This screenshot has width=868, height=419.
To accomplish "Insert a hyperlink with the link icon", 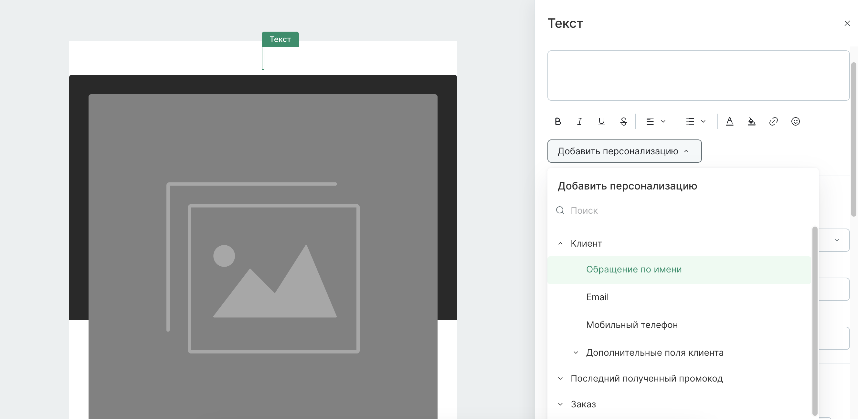I will 773,121.
